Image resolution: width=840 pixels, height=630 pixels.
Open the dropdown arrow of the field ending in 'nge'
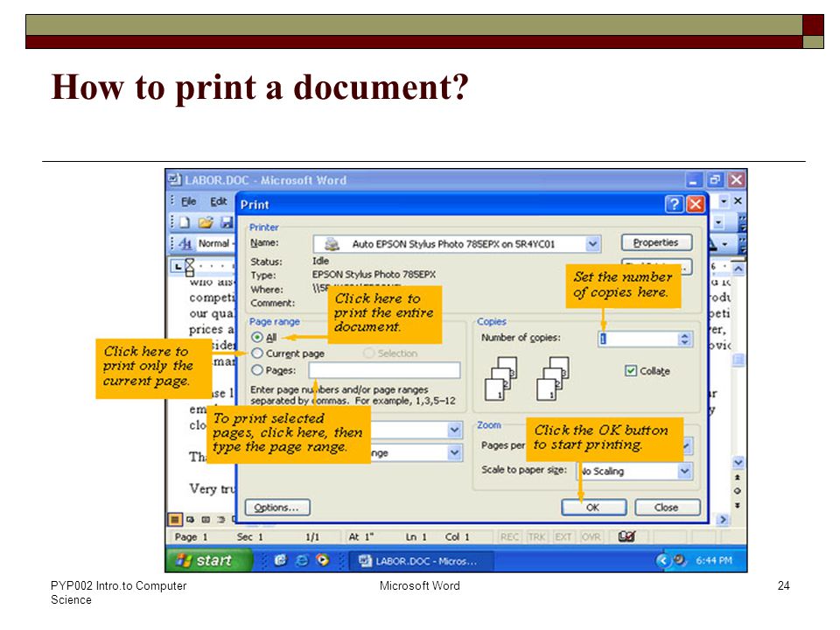pyautogui.click(x=454, y=453)
